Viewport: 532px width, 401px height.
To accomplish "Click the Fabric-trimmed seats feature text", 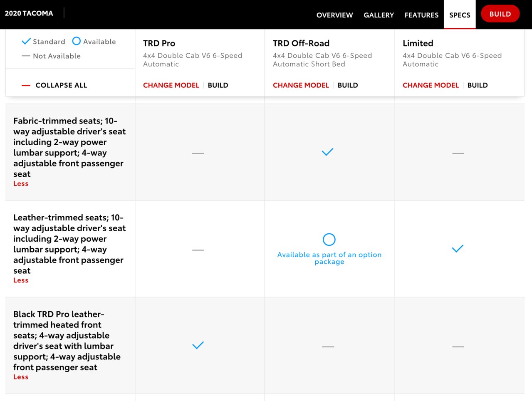I will (69, 147).
